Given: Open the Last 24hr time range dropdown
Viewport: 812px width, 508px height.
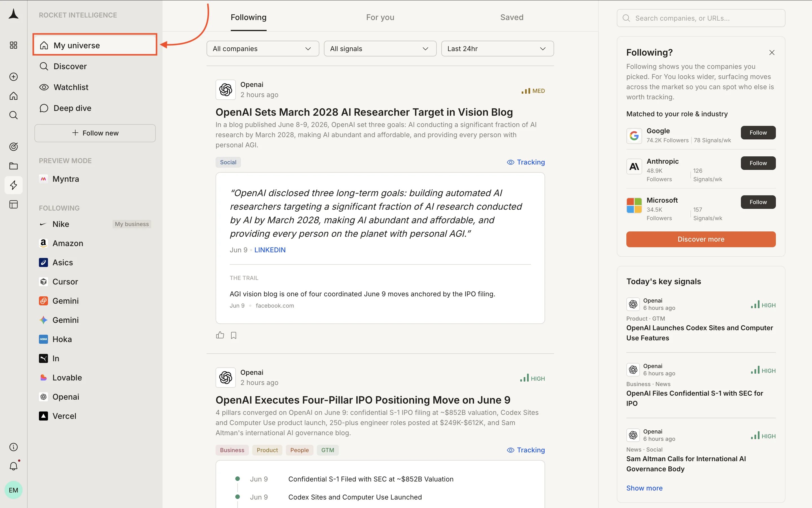Looking at the screenshot, I should point(497,49).
